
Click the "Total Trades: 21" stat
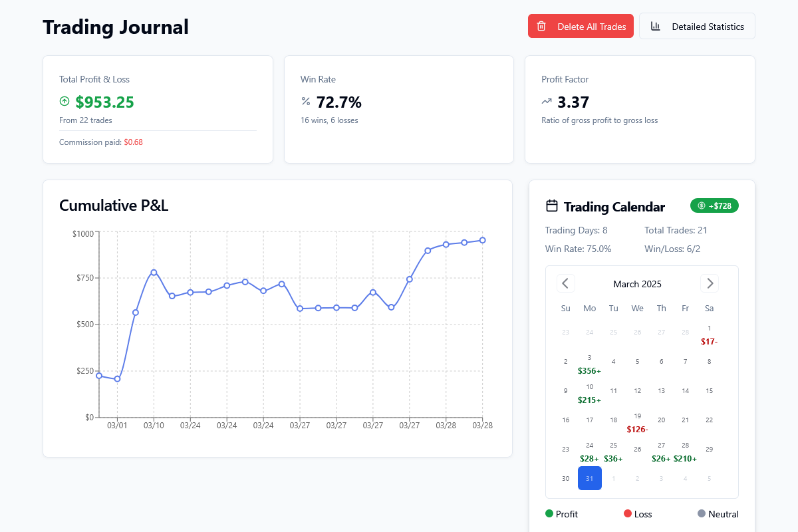point(676,230)
